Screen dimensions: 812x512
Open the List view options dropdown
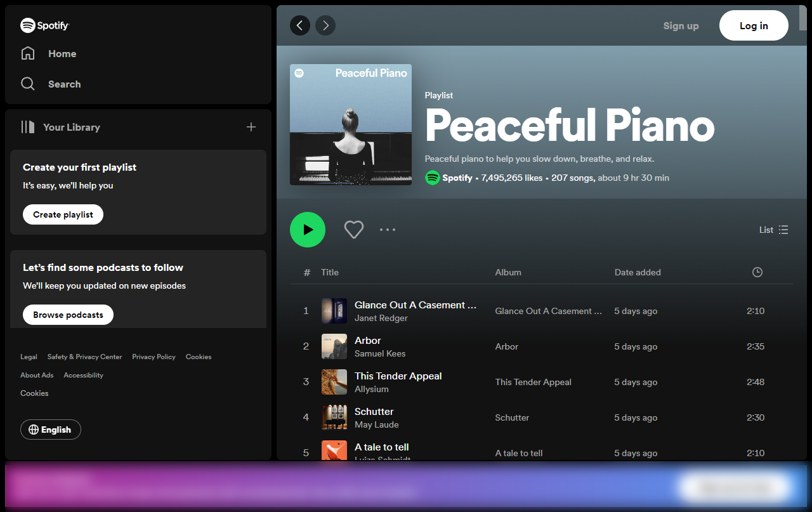(x=774, y=230)
